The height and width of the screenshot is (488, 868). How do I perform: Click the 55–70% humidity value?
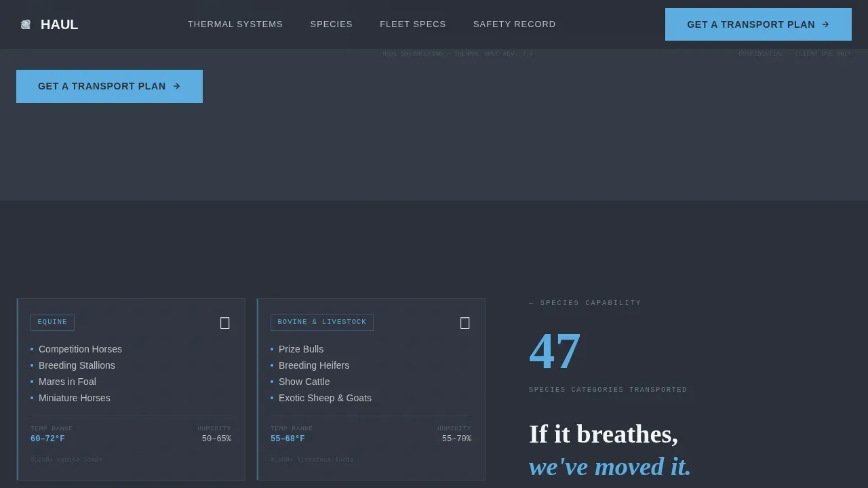[456, 439]
